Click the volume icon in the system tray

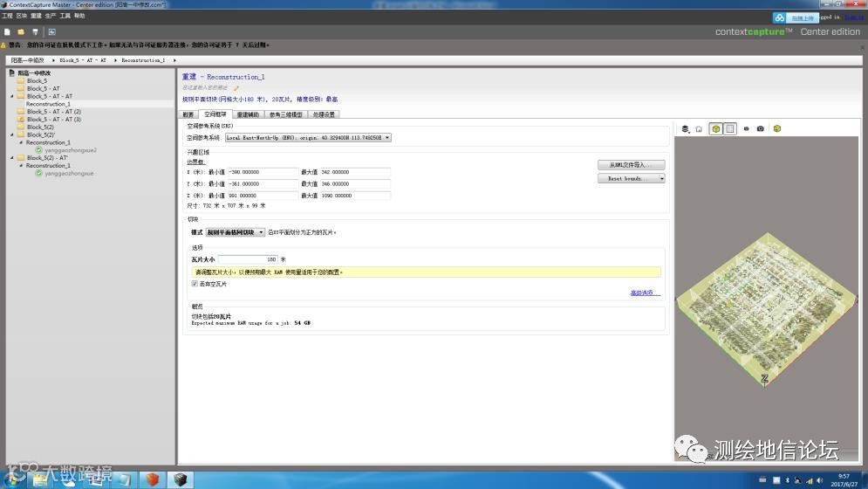(819, 480)
